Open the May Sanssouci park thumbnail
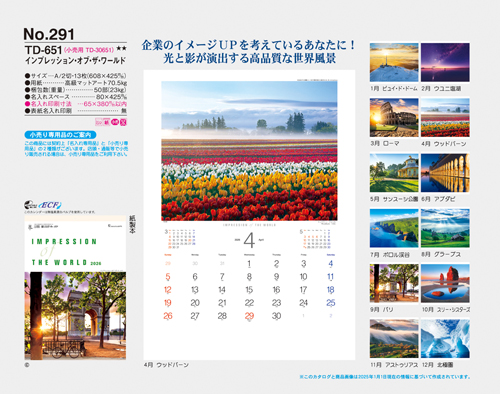 [394, 173]
